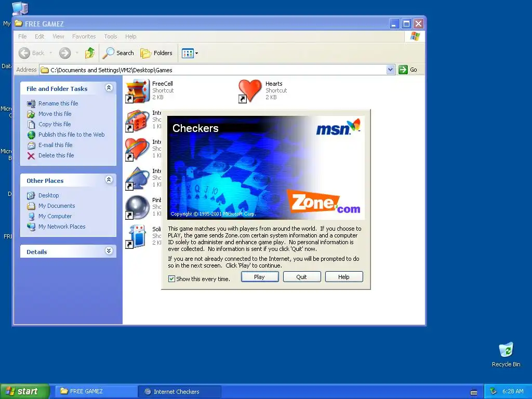Uncheck Show this every time checkbox
Viewport: 532px width, 399px height.
[171, 279]
